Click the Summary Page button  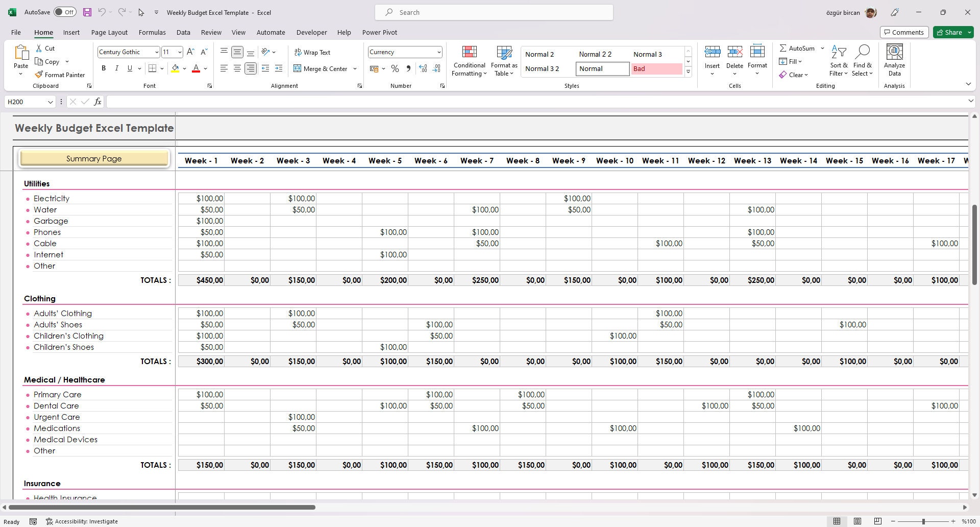94,158
